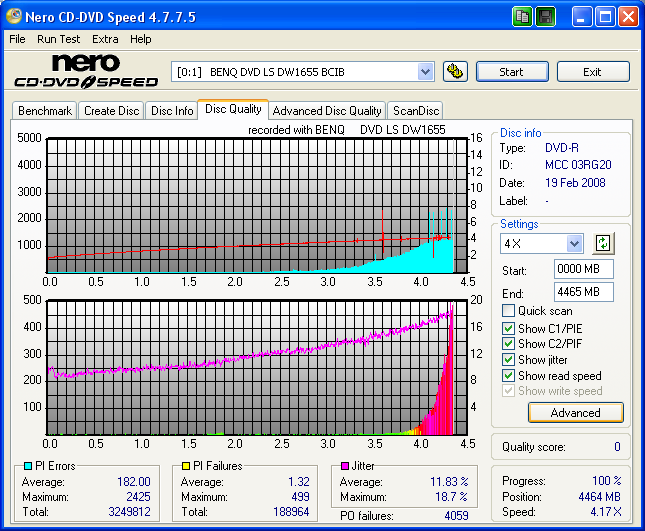Open the Advanced settings button
Screen dimensions: 645x531
575,413
